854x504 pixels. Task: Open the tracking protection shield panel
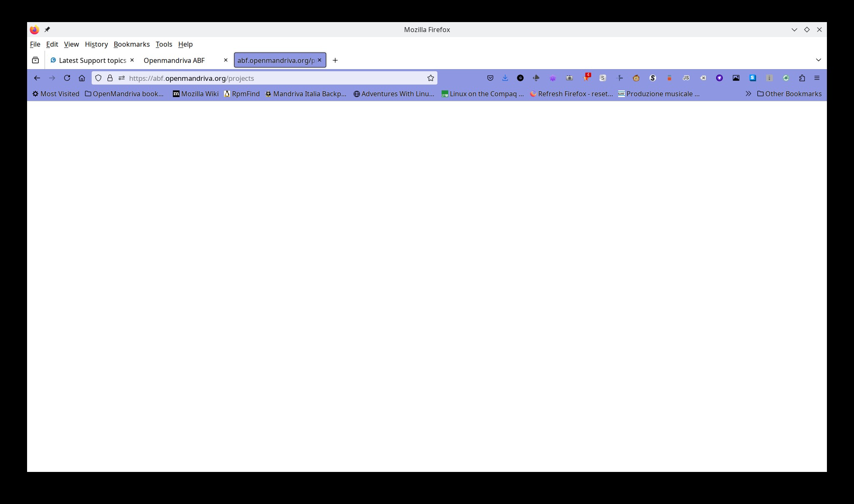[x=98, y=78]
